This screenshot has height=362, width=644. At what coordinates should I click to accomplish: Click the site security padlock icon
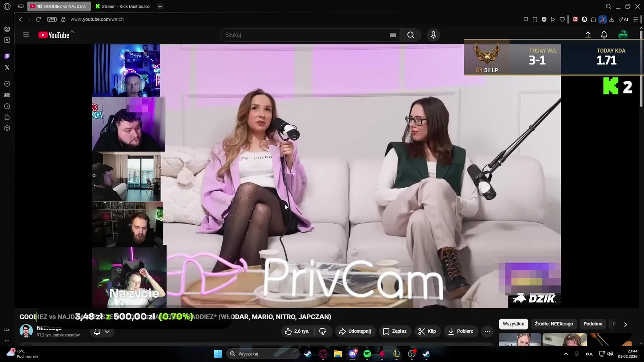(63, 19)
